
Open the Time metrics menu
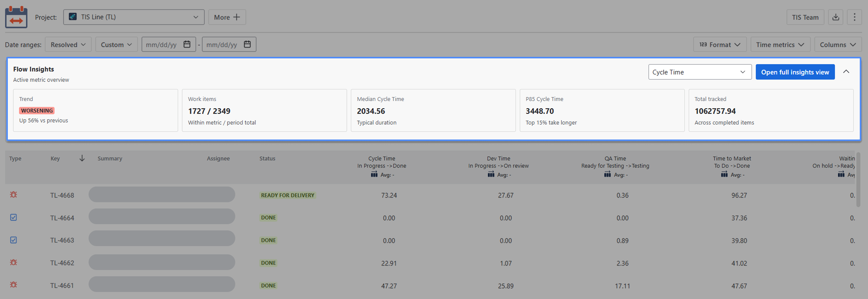780,44
